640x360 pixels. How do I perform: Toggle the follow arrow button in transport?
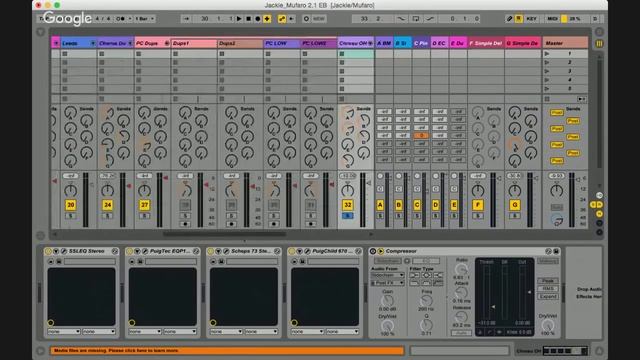click(186, 19)
